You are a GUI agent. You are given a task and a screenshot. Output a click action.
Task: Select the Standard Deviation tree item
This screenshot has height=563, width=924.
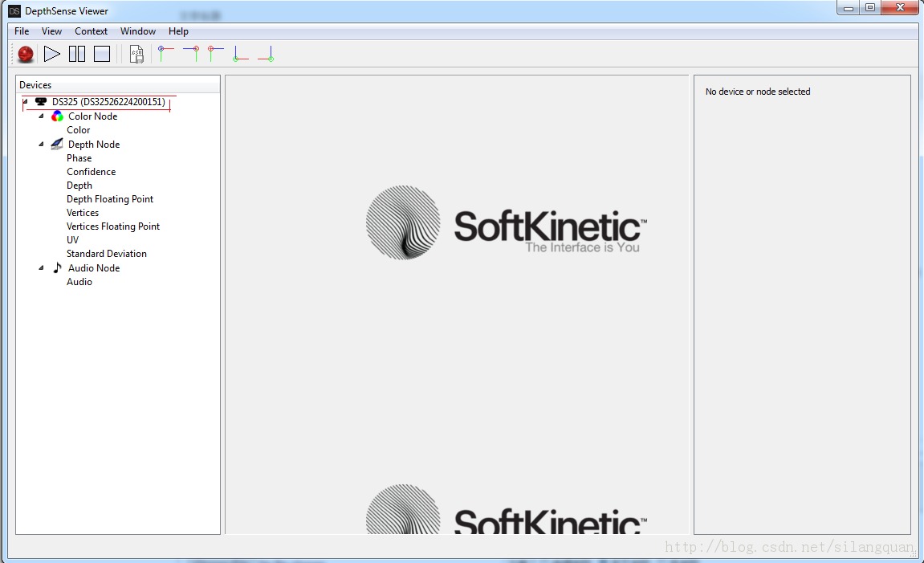pos(107,254)
